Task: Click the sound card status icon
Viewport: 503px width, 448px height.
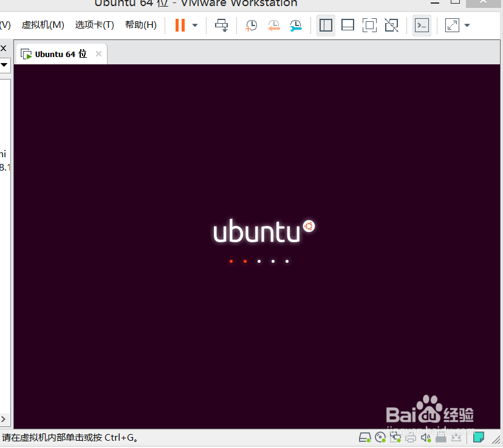Action: (426, 438)
